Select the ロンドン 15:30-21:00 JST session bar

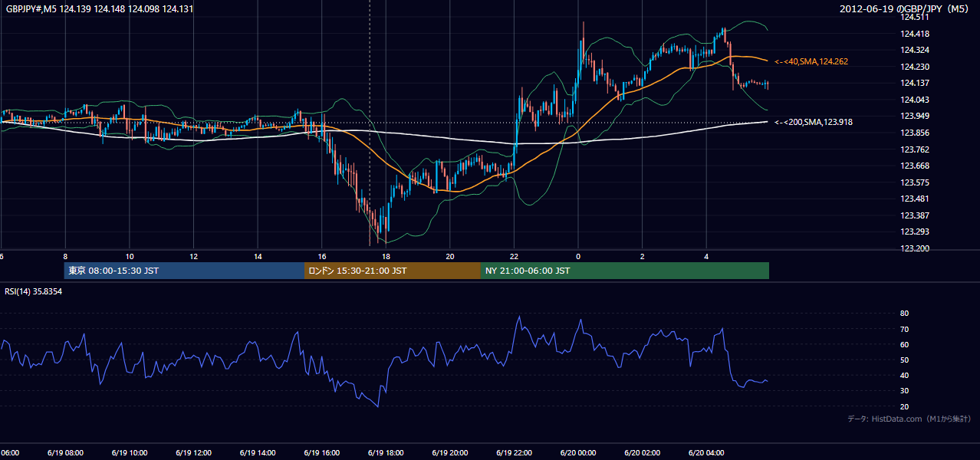point(393,271)
